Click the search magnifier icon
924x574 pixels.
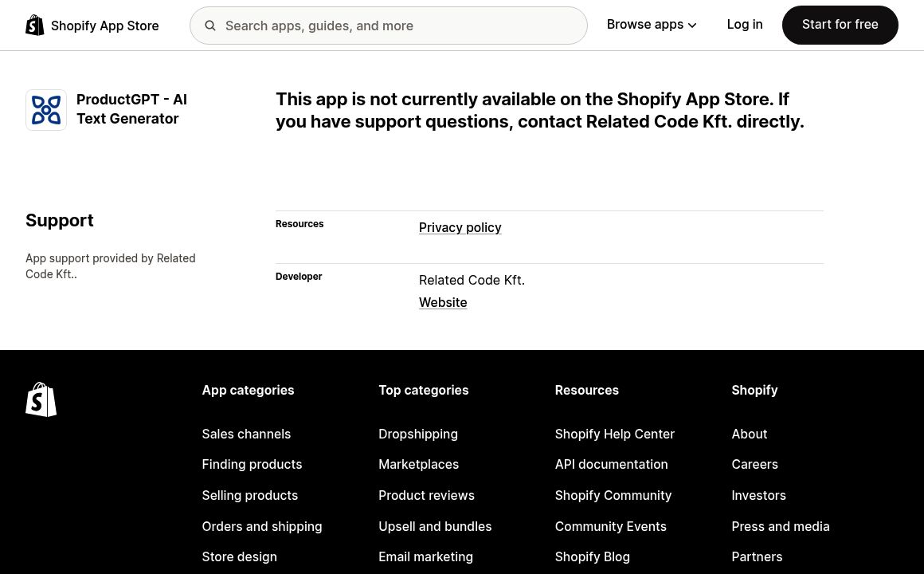tap(210, 26)
